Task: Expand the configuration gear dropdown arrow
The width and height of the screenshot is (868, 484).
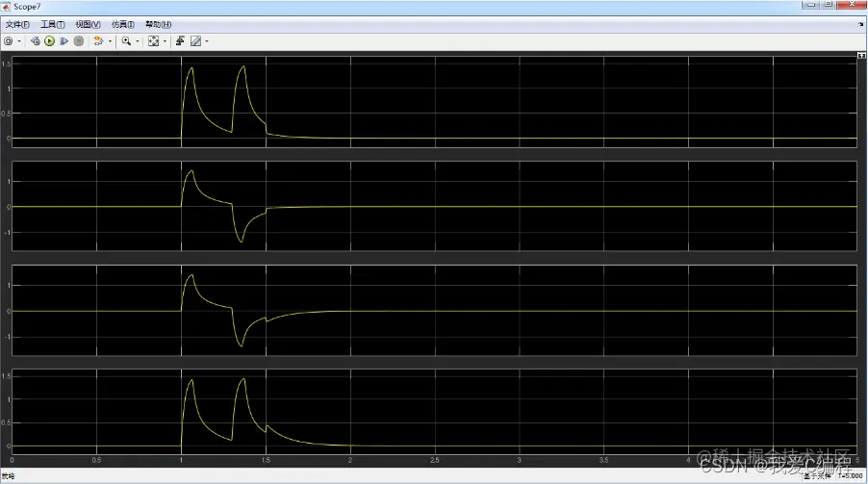Action: coord(19,41)
